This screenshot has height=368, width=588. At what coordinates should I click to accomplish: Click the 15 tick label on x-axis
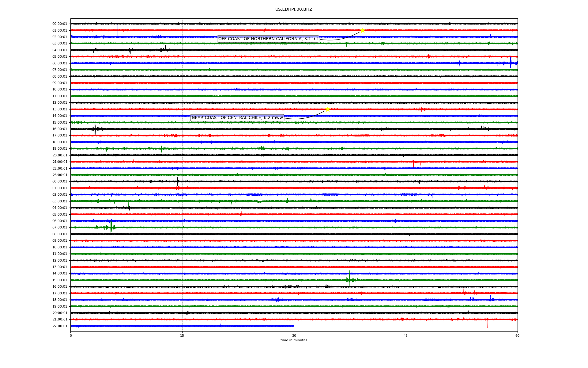[x=182, y=335]
